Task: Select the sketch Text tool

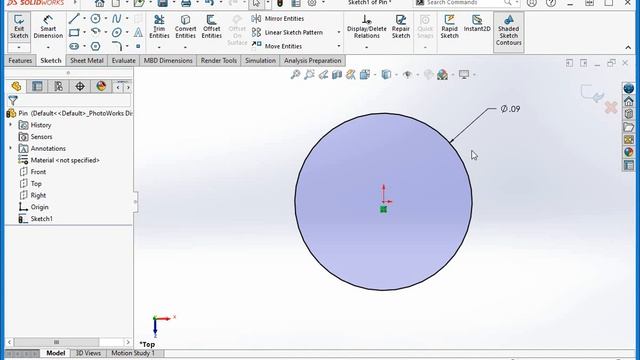Action: click(x=138, y=32)
